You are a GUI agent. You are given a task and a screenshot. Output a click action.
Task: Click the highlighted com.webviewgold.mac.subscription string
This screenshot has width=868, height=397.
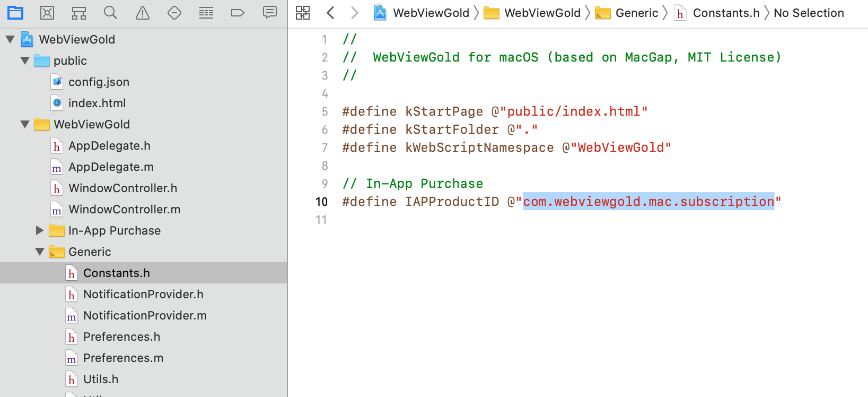(x=648, y=202)
